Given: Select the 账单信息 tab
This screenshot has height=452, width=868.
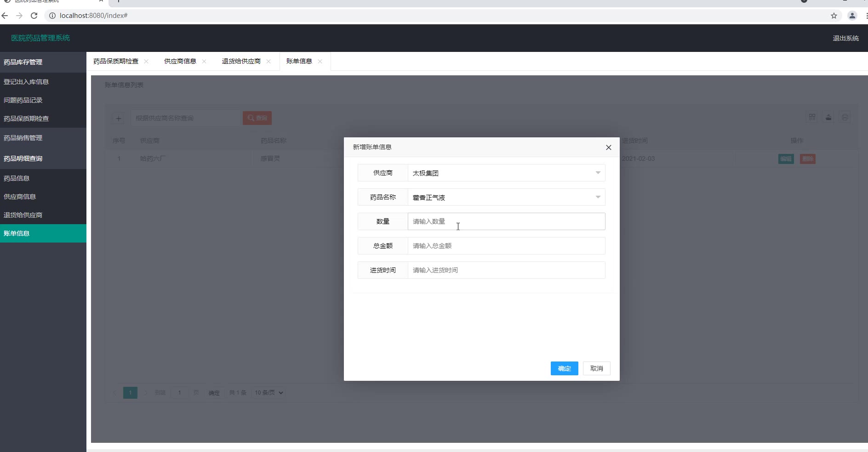Looking at the screenshot, I should pos(299,61).
